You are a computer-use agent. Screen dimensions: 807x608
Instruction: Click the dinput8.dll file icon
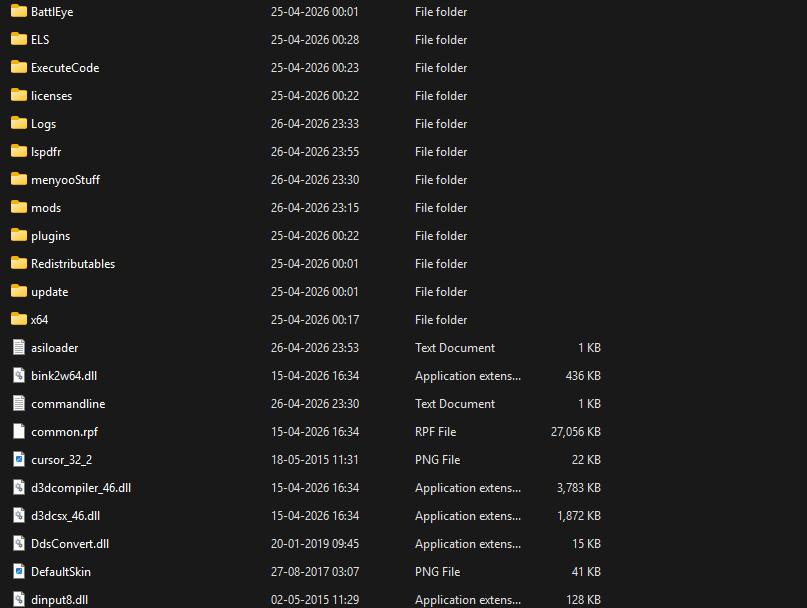pos(18,600)
